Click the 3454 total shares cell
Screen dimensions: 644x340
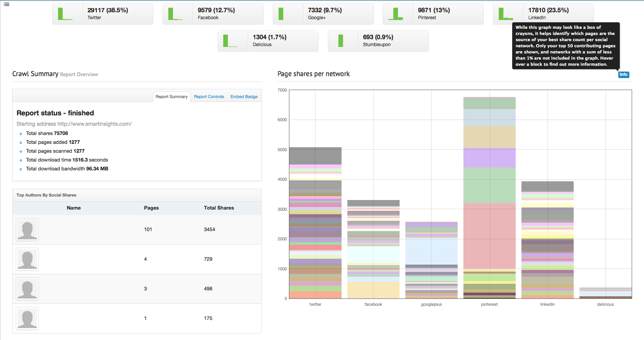pos(209,230)
